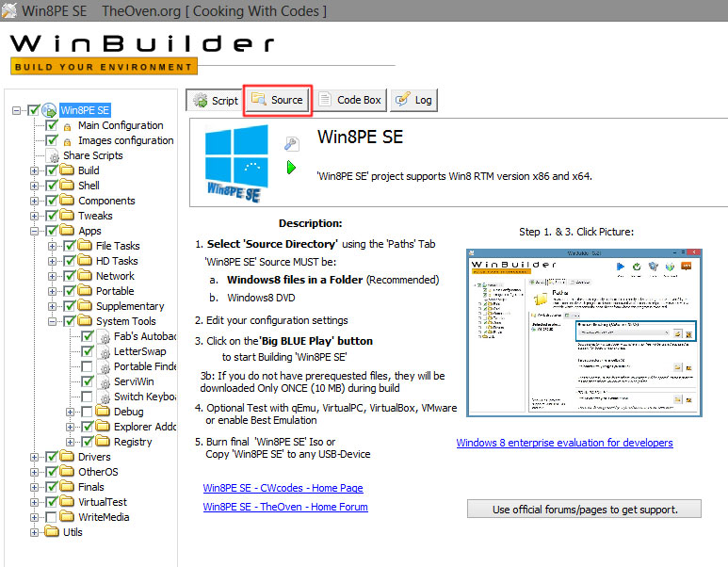Viewport: 728px width, 567px height.
Task: Click Fab's Autobackup script icon
Action: (x=105, y=336)
